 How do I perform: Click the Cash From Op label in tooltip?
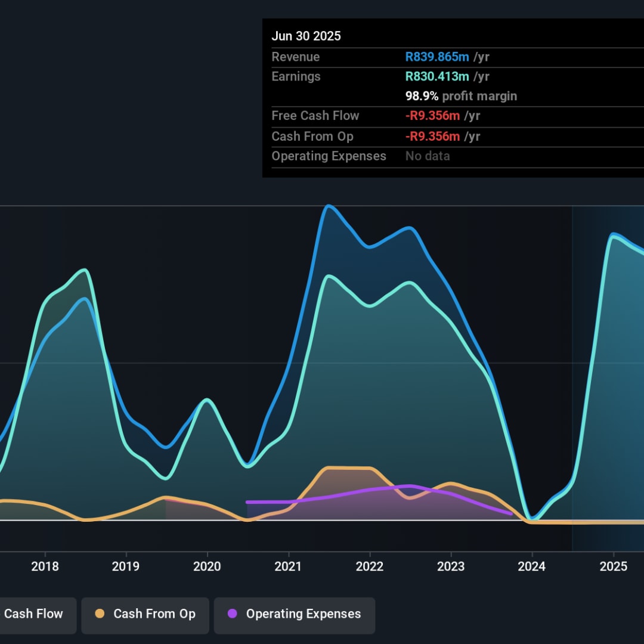tap(312, 137)
